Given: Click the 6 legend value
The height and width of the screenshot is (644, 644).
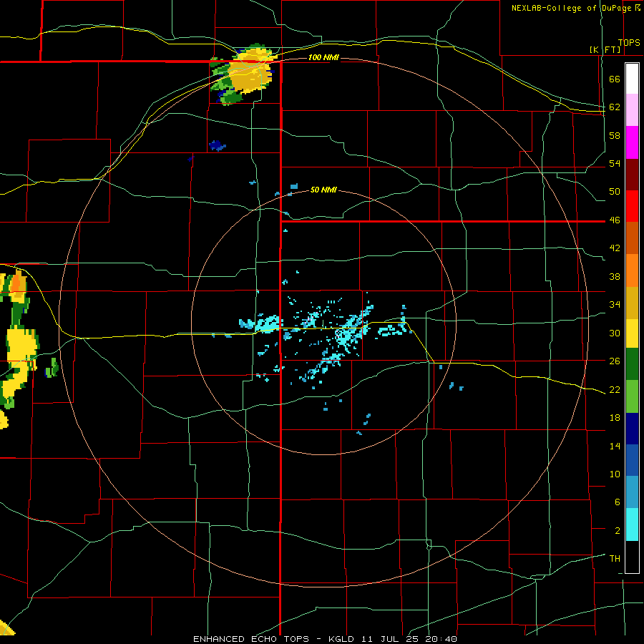Looking at the screenshot, I should 617,502.
